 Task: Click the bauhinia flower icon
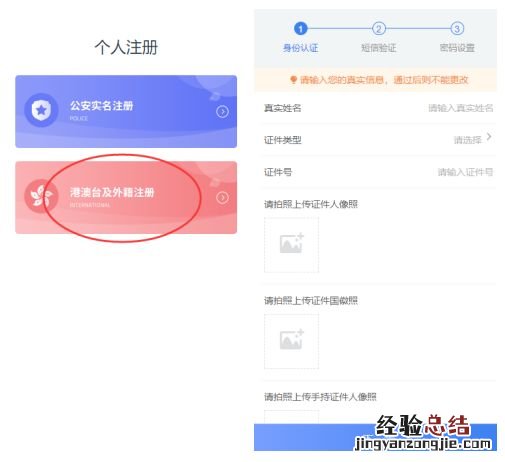(x=40, y=196)
